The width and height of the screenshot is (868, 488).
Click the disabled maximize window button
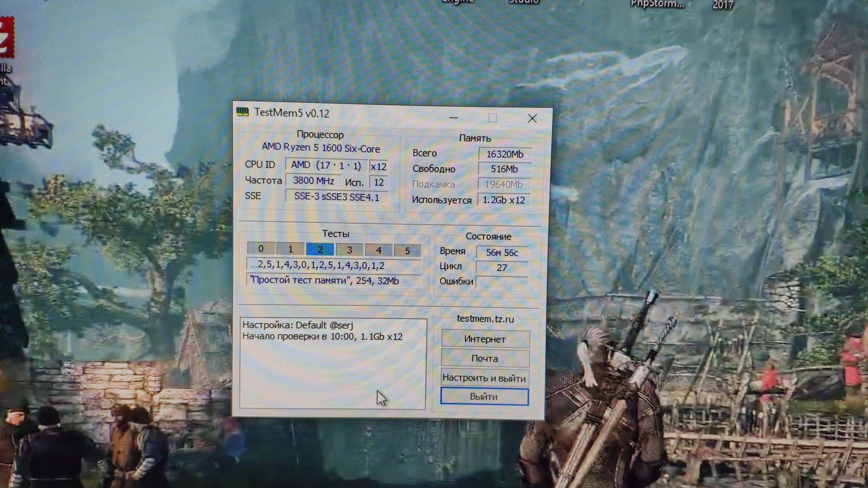(x=492, y=118)
